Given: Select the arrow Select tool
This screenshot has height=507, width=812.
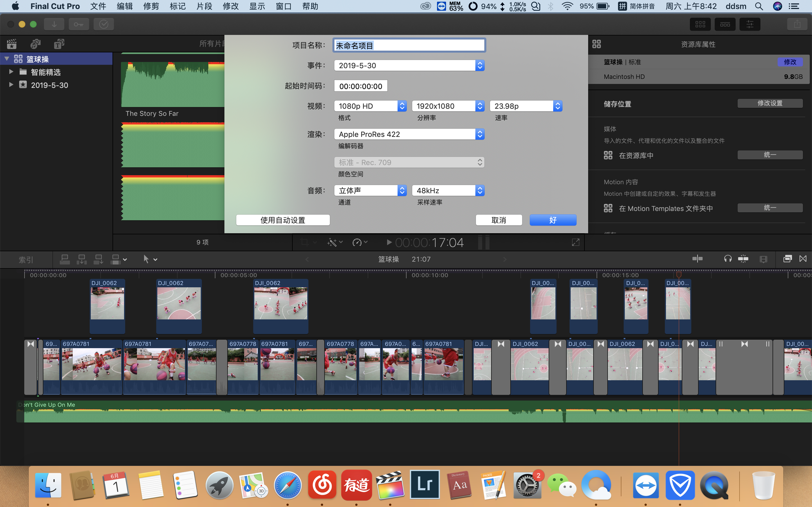Looking at the screenshot, I should pyautogui.click(x=146, y=259).
